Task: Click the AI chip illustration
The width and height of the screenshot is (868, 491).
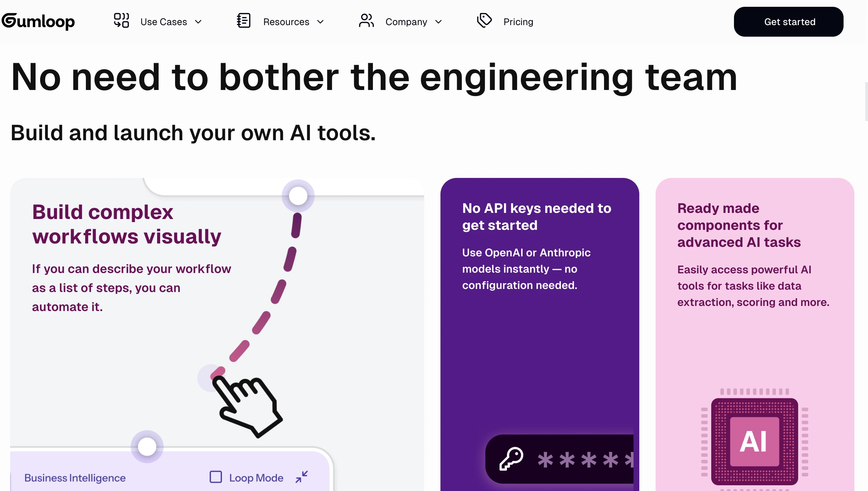Action: (754, 441)
